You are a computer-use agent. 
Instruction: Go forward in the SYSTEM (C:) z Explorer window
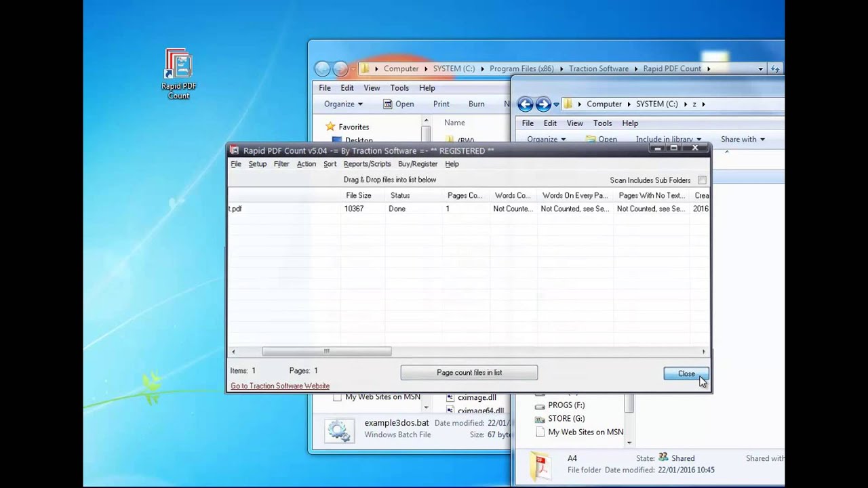542,104
